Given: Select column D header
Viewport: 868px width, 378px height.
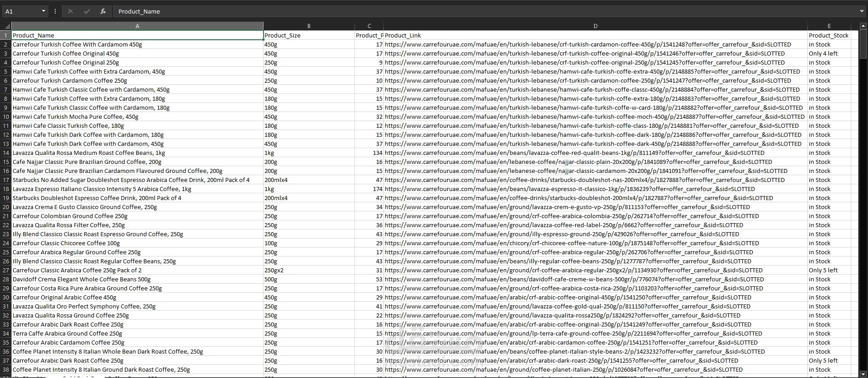Looking at the screenshot, I should point(595,26).
